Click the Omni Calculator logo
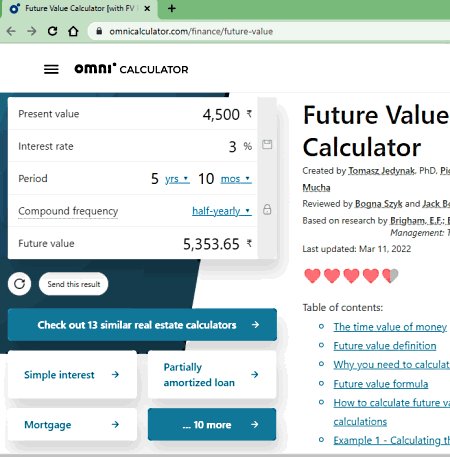The image size is (450, 457). click(x=131, y=69)
